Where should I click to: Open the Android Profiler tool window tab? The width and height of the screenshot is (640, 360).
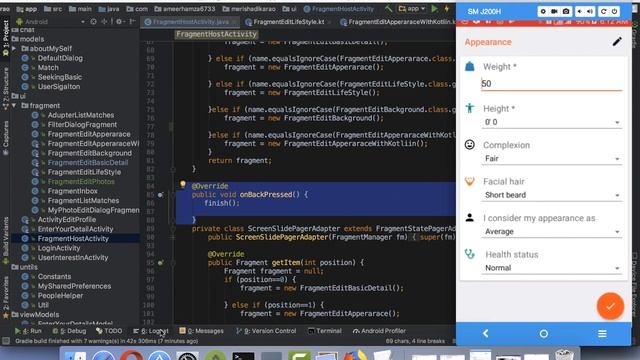(379, 331)
